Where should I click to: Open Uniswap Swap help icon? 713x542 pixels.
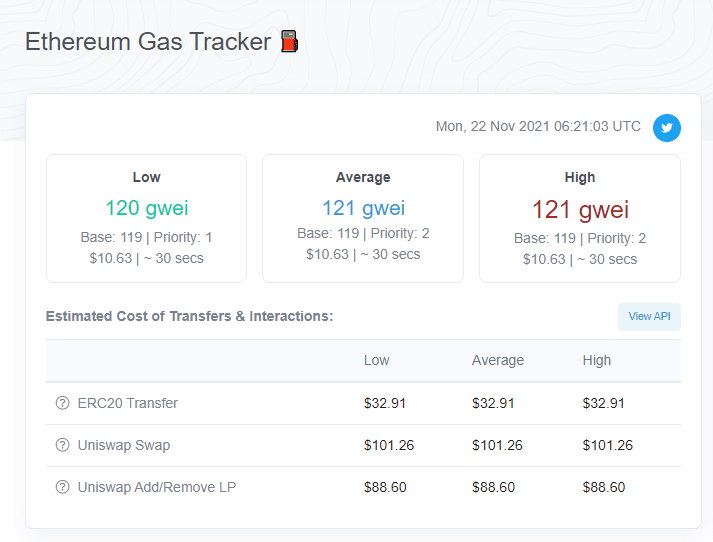pos(62,445)
